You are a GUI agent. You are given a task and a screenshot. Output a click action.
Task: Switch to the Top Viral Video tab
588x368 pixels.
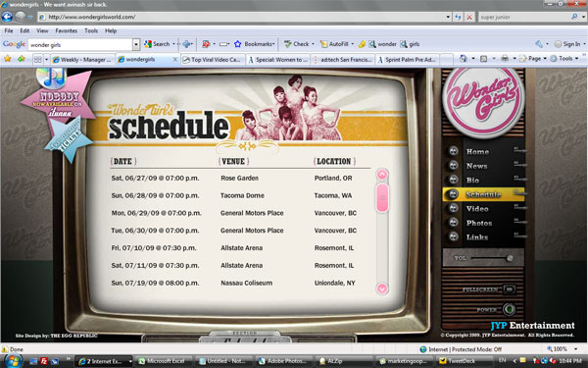click(213, 59)
